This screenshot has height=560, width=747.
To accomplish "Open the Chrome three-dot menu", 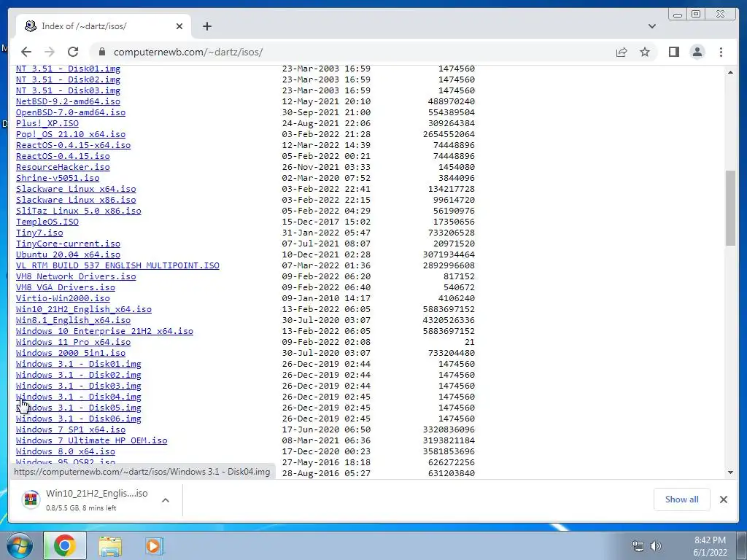I will (721, 52).
